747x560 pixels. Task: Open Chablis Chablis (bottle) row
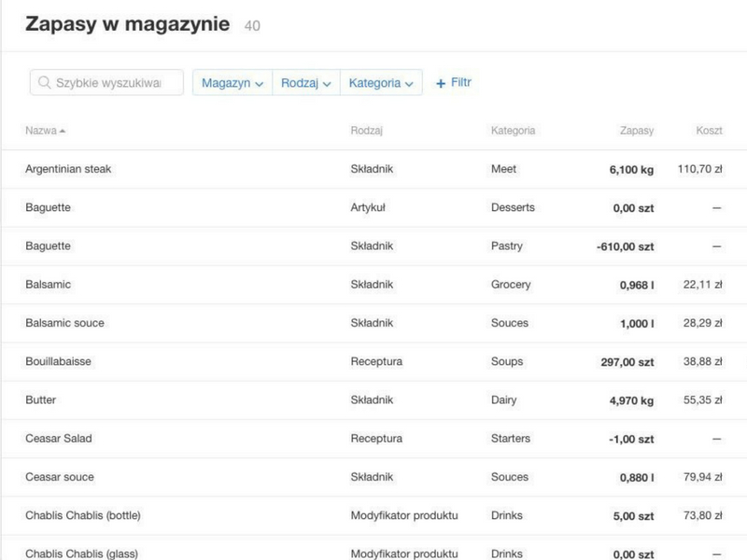tap(373, 516)
